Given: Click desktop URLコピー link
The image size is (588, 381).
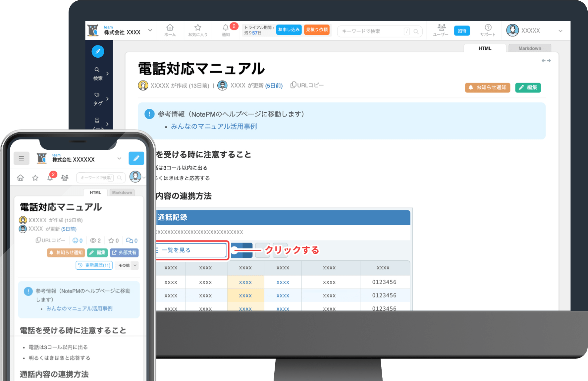Looking at the screenshot, I should [307, 85].
